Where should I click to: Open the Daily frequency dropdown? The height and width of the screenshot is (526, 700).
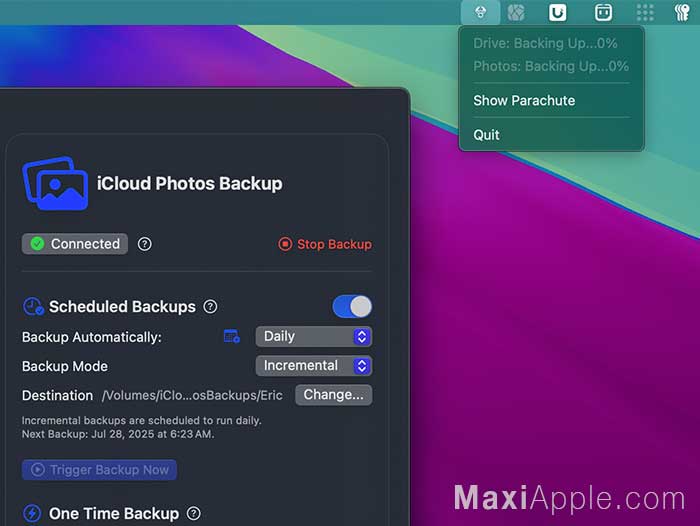(313, 336)
